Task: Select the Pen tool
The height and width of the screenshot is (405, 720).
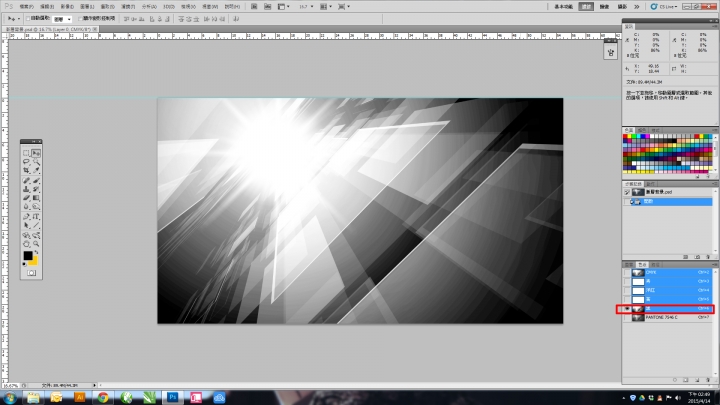Action: (x=27, y=216)
